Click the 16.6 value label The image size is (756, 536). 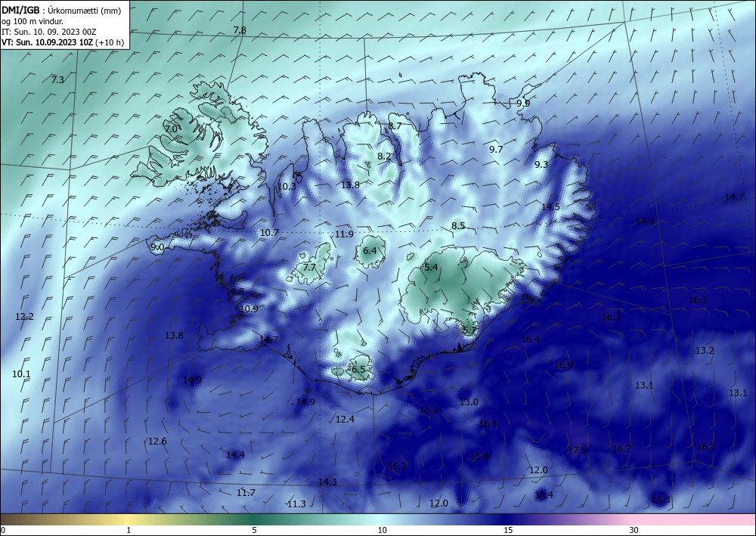point(488,423)
